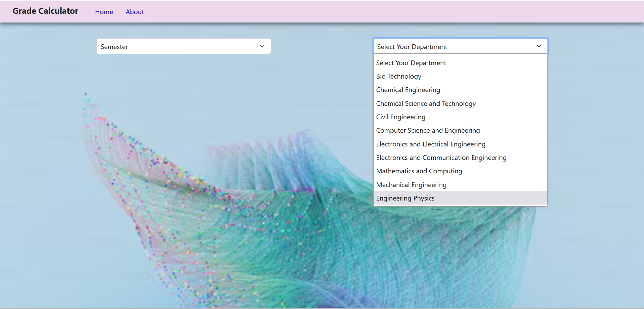Screen dimensions: 644x309
Task: Click the Grade Calculator title
Action: [x=45, y=11]
